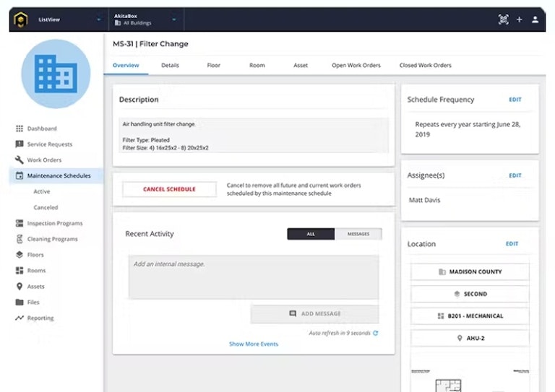Click the AkitaBox hexagon logo
Image resolution: width=555 pixels, height=392 pixels.
20,19
